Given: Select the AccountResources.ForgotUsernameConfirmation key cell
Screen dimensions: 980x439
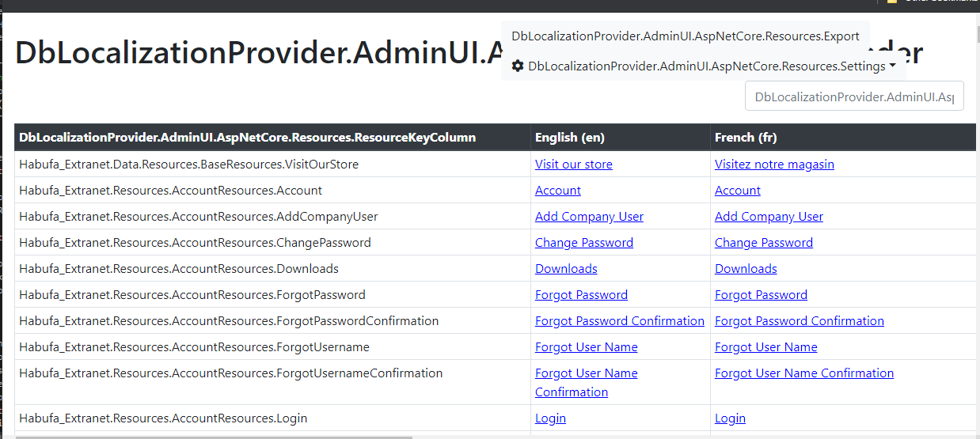Looking at the screenshot, I should coord(272,383).
